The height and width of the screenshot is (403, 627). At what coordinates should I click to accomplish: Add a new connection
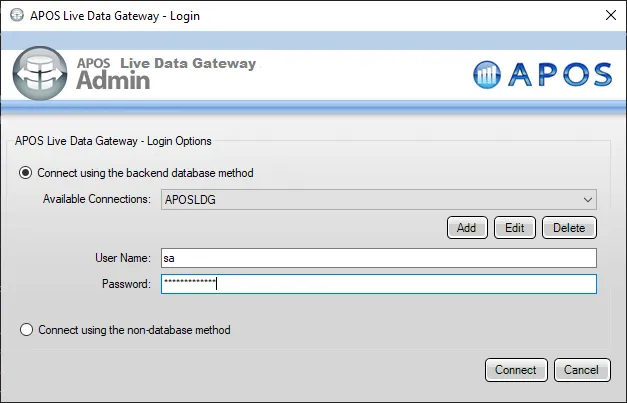466,227
